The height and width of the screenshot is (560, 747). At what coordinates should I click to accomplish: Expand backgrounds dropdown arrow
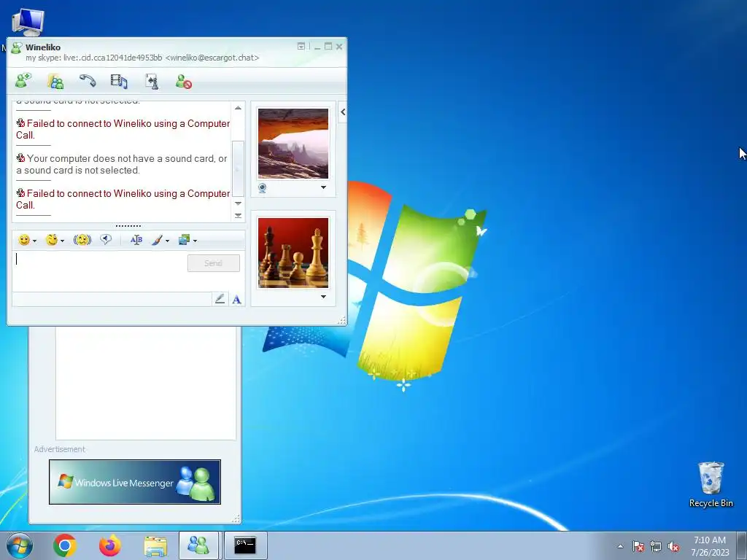[x=195, y=241]
